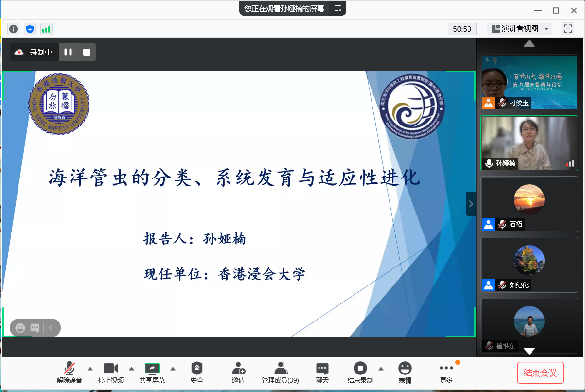The width and height of the screenshot is (585, 392).
Task: Open the meeting information icon
Action: [x=13, y=29]
